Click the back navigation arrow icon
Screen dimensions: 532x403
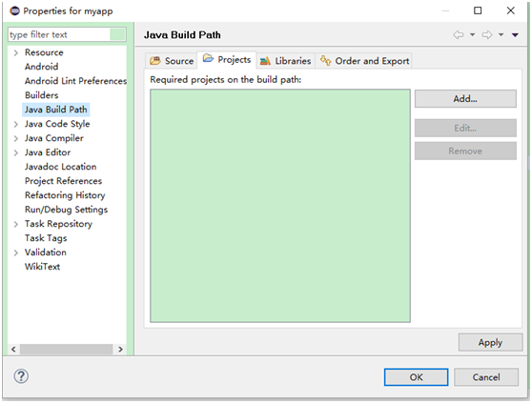(x=458, y=35)
